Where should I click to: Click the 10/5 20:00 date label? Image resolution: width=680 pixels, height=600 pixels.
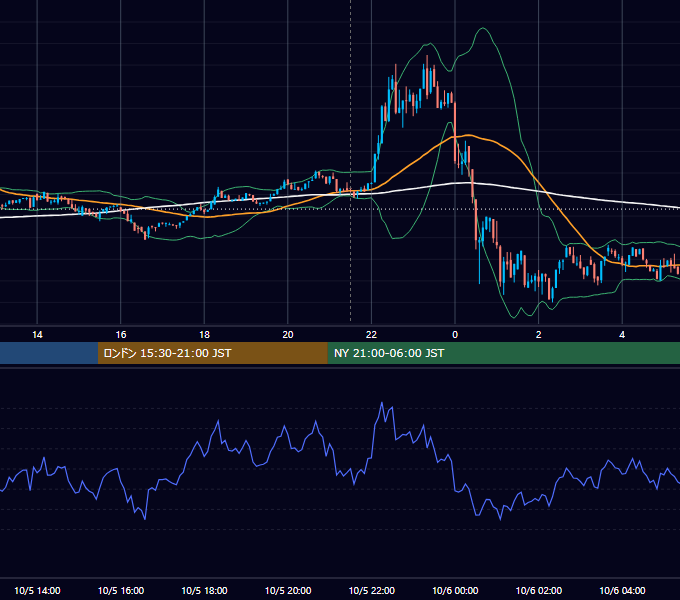288,590
